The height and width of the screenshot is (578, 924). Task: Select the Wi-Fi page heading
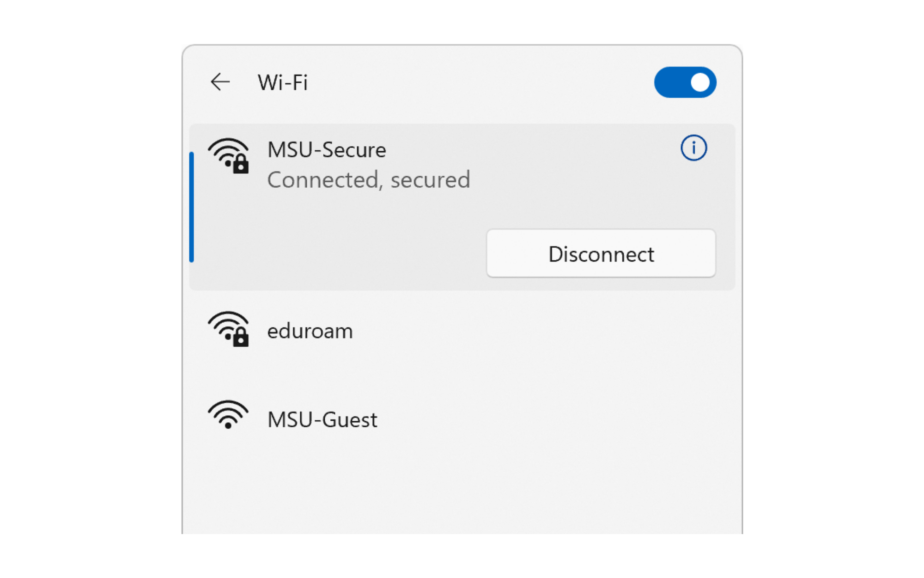click(282, 82)
